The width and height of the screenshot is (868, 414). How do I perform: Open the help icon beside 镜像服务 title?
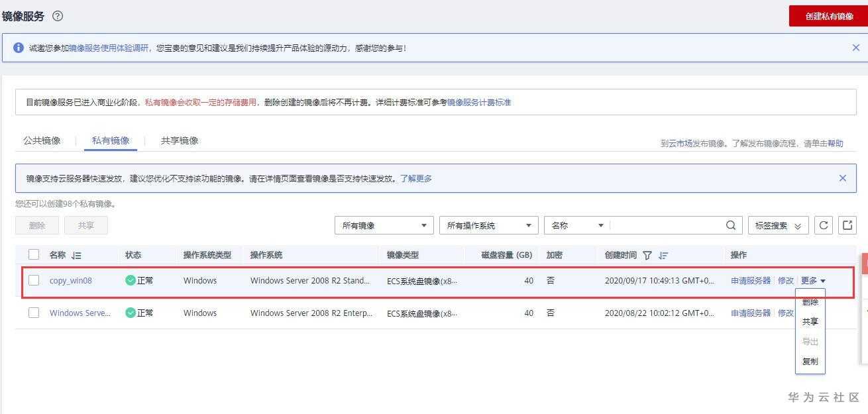pos(58,16)
